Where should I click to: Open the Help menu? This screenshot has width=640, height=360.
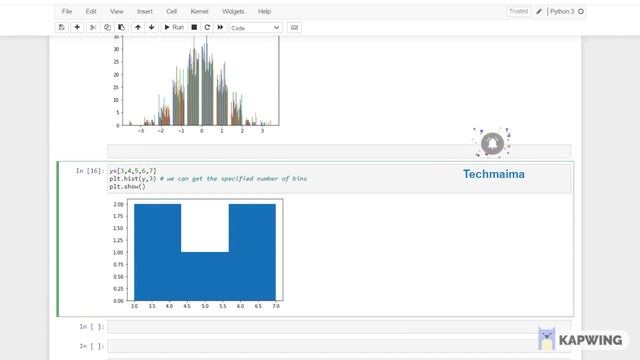(x=264, y=11)
